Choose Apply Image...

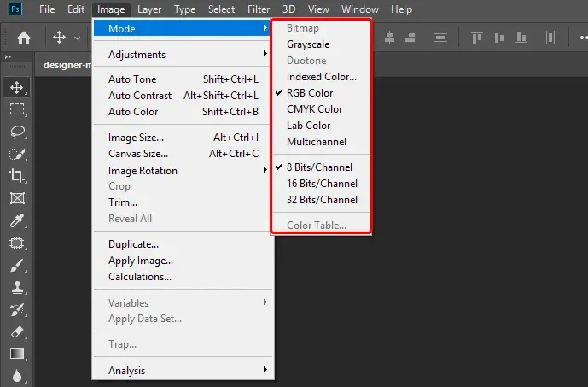pyautogui.click(x=183, y=261)
